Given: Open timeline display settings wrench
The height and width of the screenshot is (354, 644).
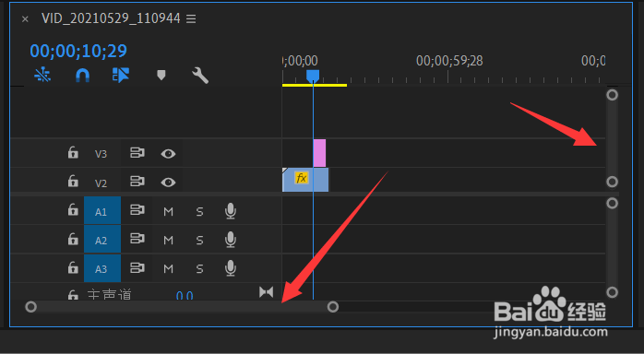Looking at the screenshot, I should point(200,76).
